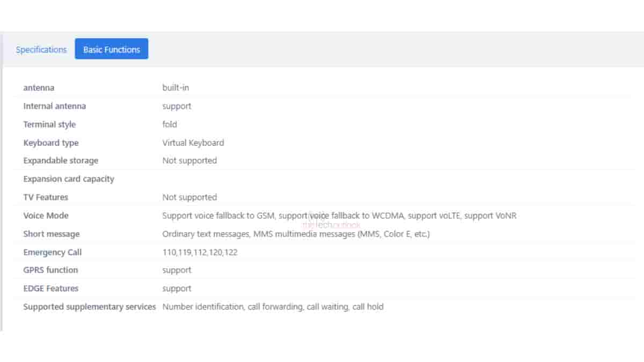Click the Short message label

52,234
